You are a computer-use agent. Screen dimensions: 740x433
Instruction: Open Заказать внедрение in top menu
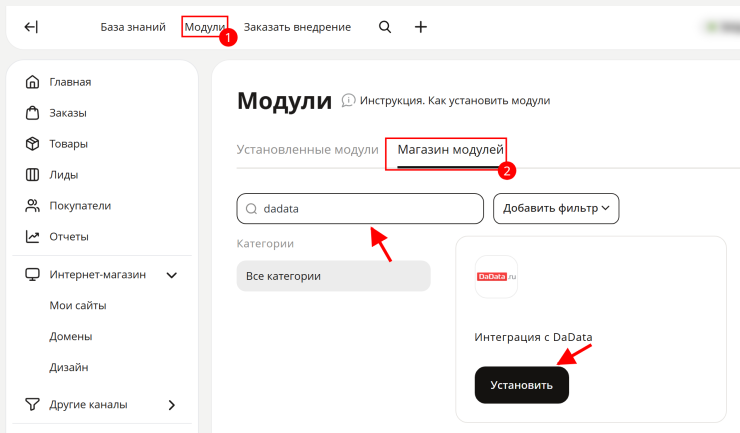tap(297, 27)
